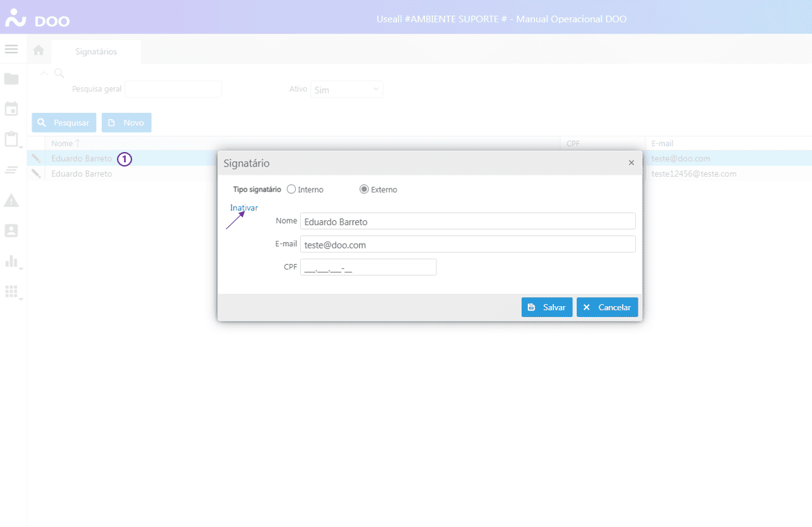Open the calendar icon in the sidebar
The height and width of the screenshot is (527, 812).
click(11, 109)
